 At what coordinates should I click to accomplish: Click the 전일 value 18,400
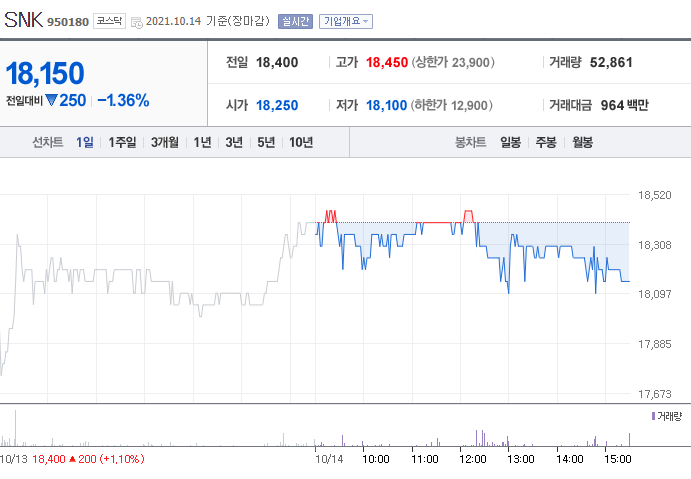coord(277,63)
